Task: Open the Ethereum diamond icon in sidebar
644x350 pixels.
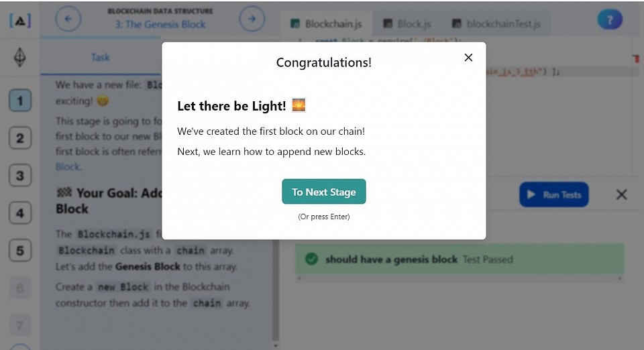Action: (x=19, y=57)
